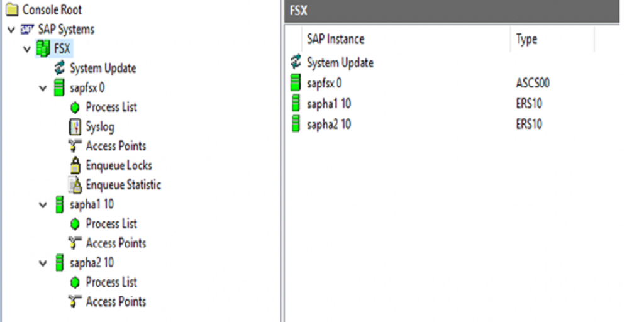Viewport: 644px width, 322px height.
Task: Select the sapha1 10 tree label
Action: click(x=92, y=204)
